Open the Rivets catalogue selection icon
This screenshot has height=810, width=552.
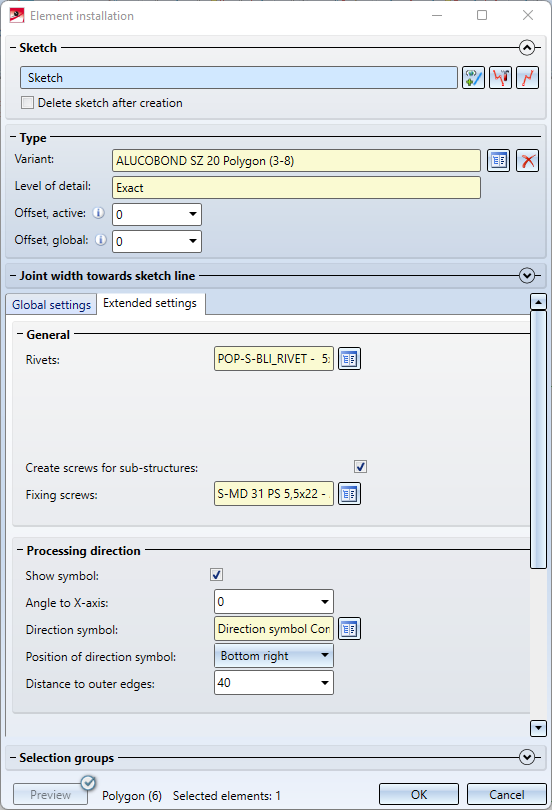click(x=350, y=359)
